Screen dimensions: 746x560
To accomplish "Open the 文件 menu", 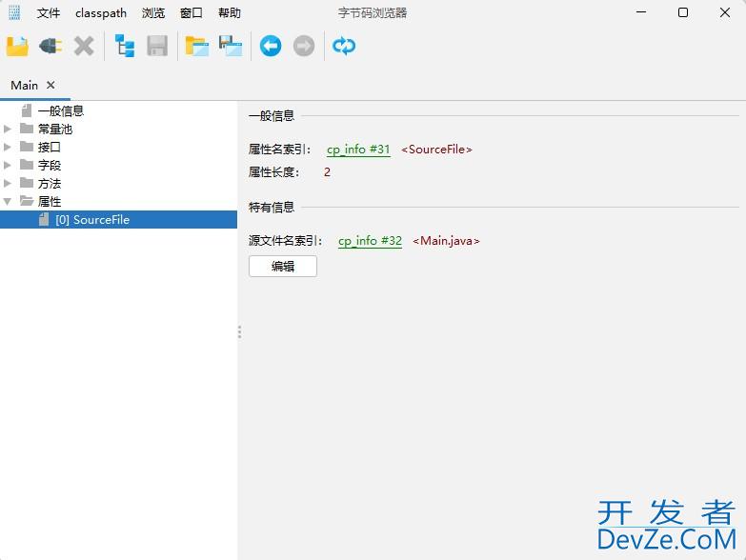I will [x=49, y=13].
